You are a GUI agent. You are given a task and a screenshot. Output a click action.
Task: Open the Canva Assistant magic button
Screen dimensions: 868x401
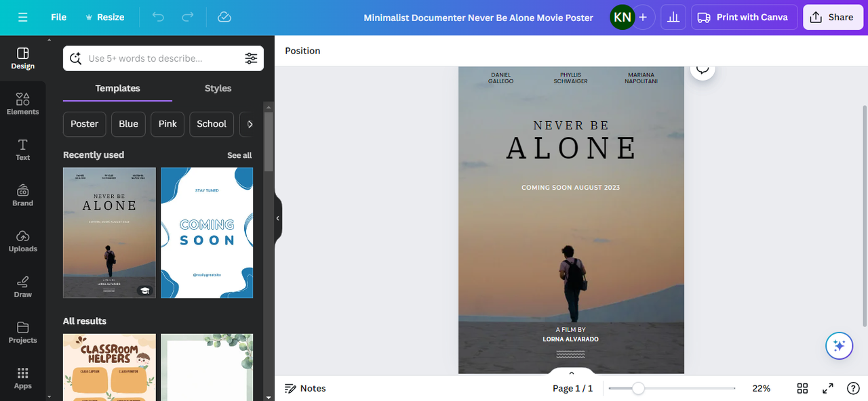point(839,346)
